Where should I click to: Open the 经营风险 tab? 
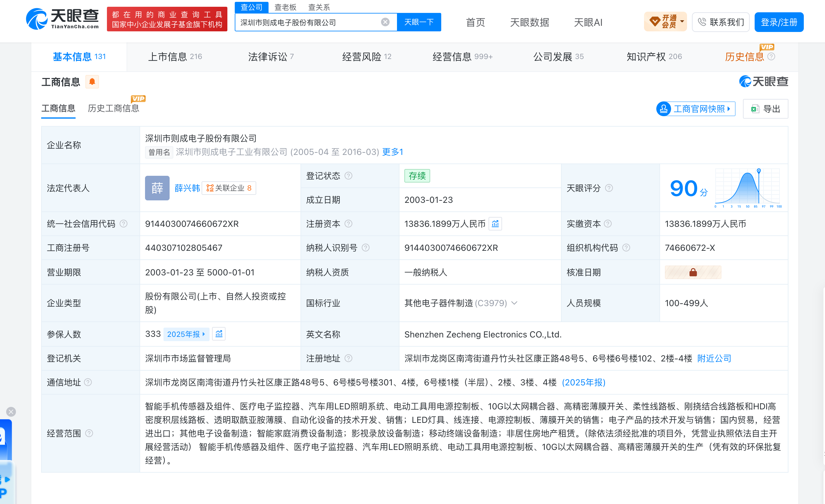(x=367, y=57)
